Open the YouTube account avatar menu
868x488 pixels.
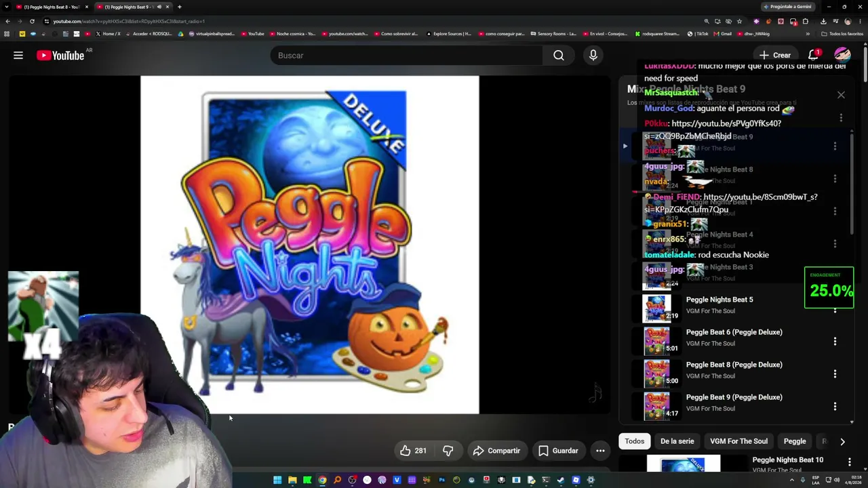[842, 56]
